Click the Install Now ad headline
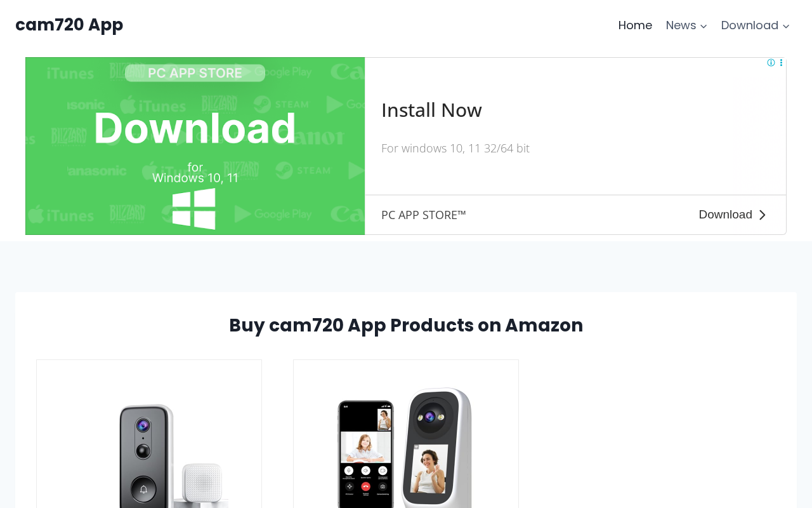This screenshot has height=508, width=812. 431,110
